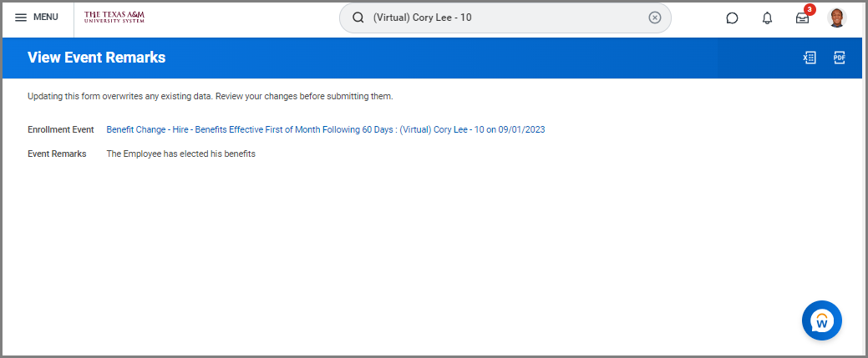Select the Enrollment Event field label

coord(60,129)
